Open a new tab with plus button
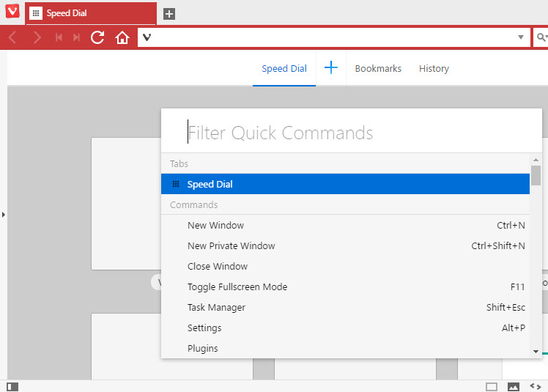The width and height of the screenshot is (548, 392). 169,14
